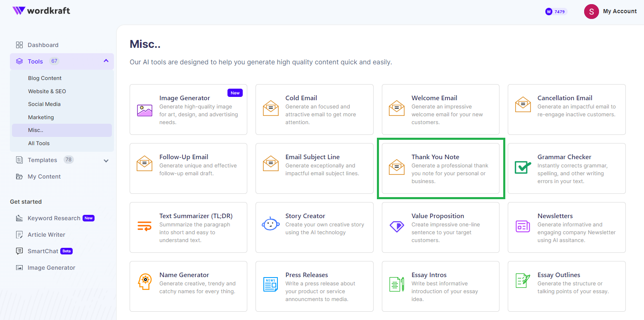
Task: Click the Wordkraft logo in header
Action: tap(41, 11)
